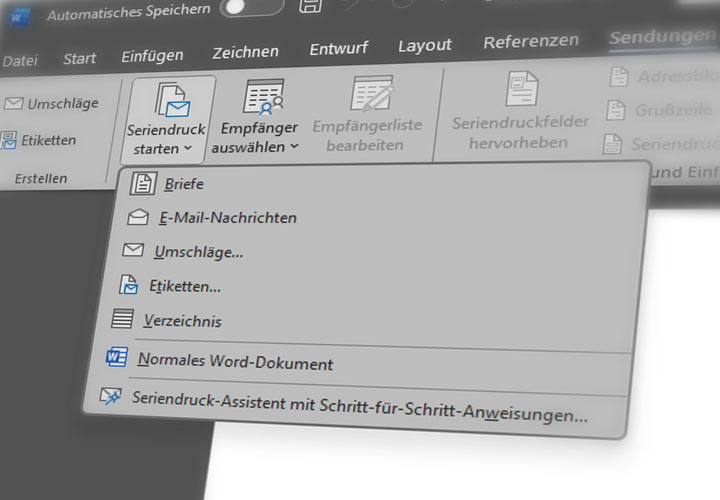
Task: Click Empfängerliste bearbeiten label
Action: coord(367,135)
